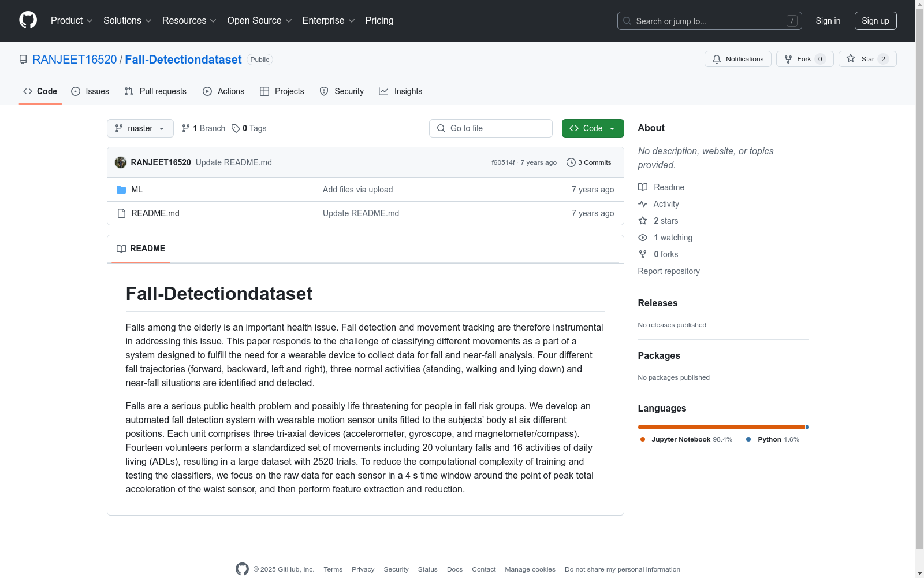Open the Activity link
Viewport: 924px width, 578px height.
[659, 204]
